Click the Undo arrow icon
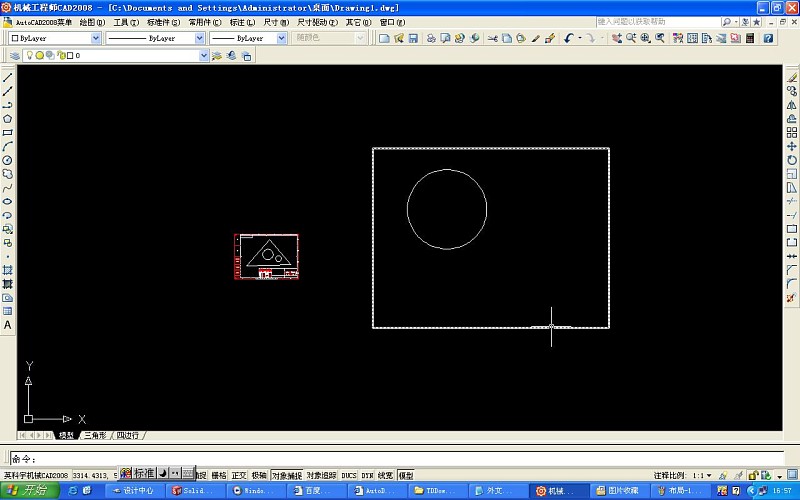 click(569, 38)
